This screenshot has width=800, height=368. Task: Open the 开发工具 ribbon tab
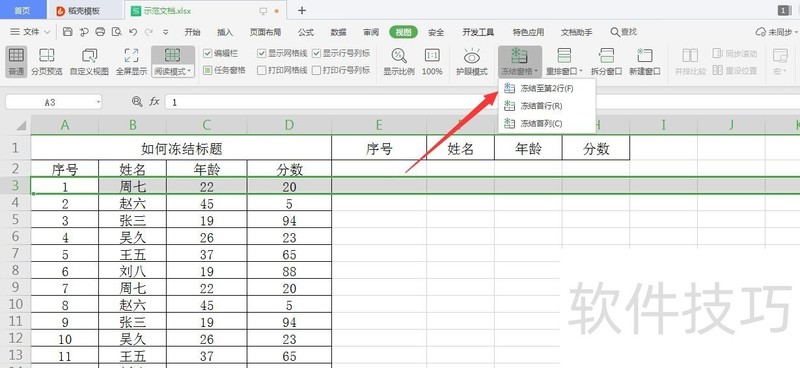(478, 32)
